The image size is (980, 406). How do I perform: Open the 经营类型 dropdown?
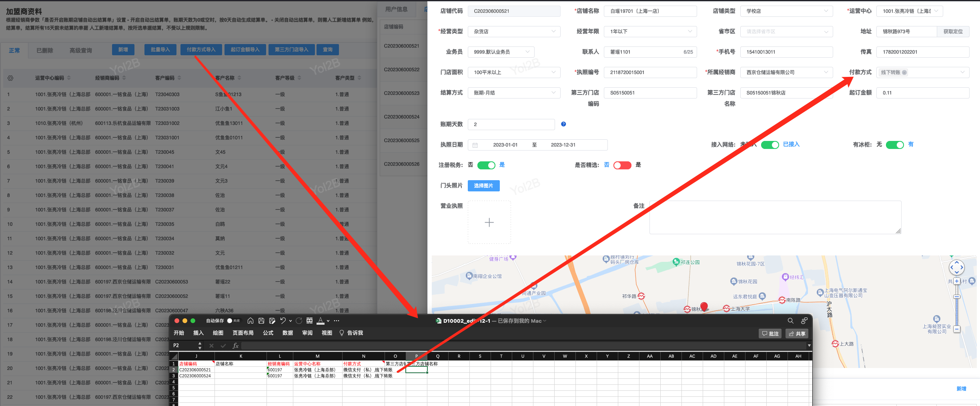[x=514, y=32]
